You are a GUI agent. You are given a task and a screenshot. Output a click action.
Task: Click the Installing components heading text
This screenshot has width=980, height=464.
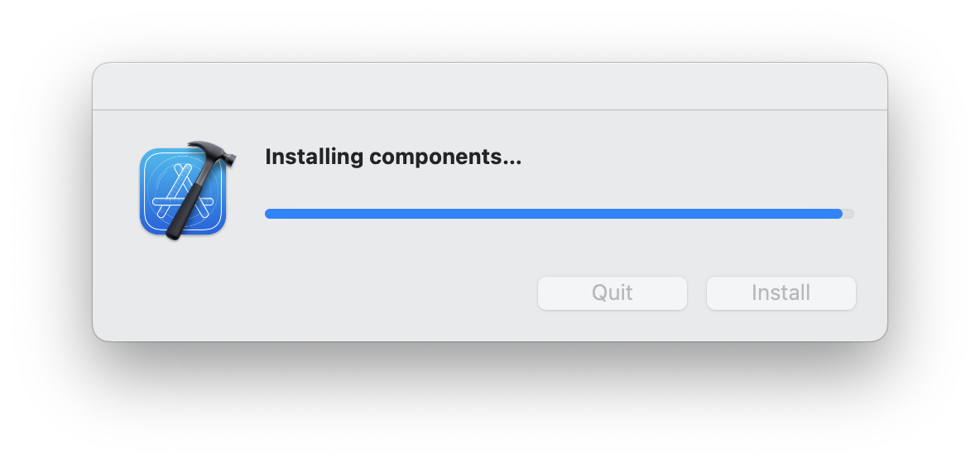click(x=393, y=157)
